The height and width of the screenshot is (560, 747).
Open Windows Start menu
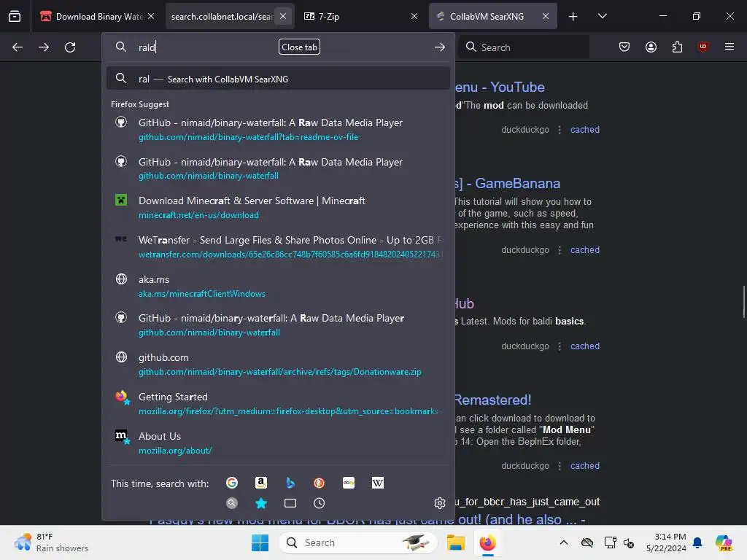click(x=260, y=542)
